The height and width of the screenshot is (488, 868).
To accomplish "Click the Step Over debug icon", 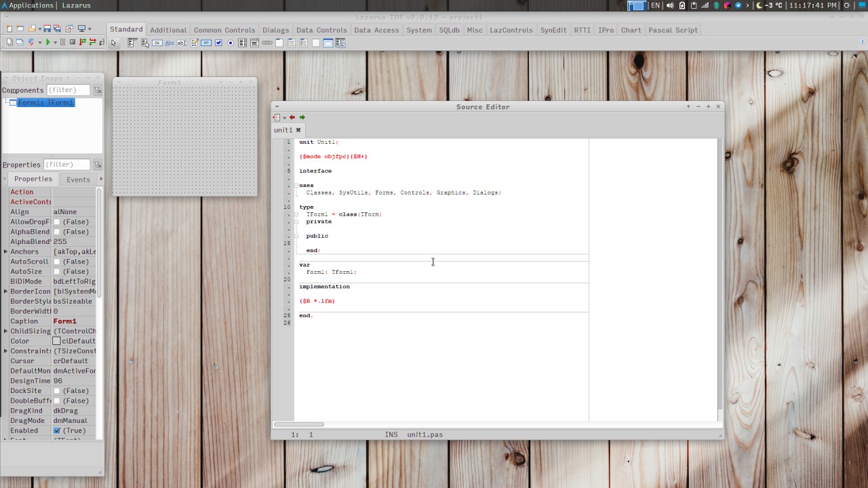I will [x=92, y=42].
